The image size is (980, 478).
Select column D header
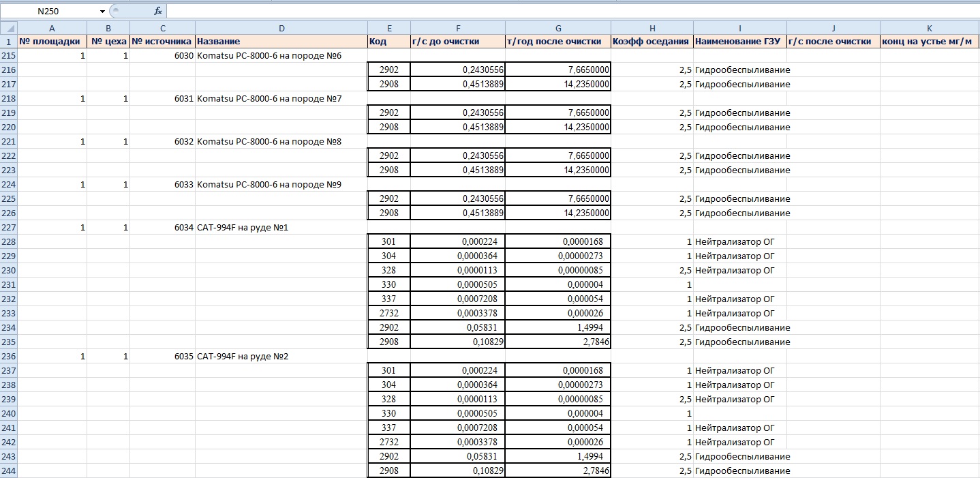pos(281,28)
